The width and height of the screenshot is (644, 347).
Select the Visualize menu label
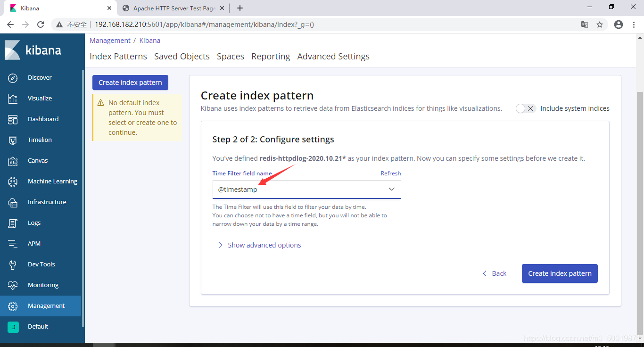[40, 99]
